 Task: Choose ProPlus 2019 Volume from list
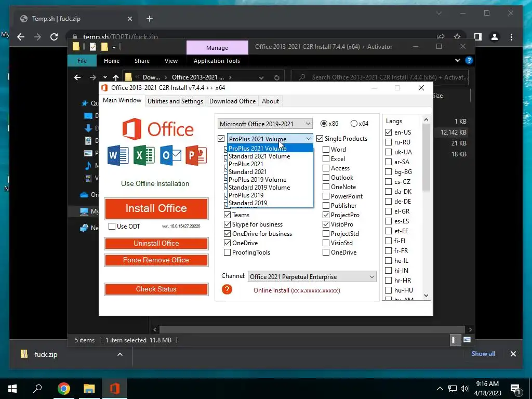(x=270, y=179)
